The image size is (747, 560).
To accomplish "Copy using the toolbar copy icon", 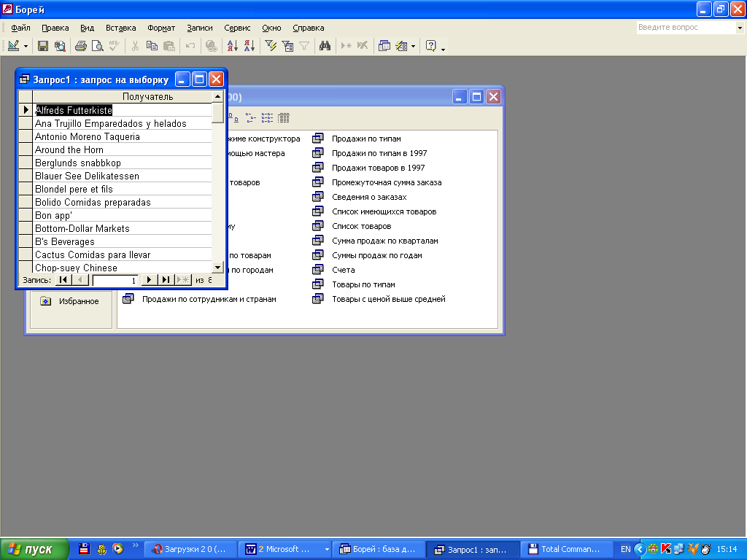I will pyautogui.click(x=152, y=46).
